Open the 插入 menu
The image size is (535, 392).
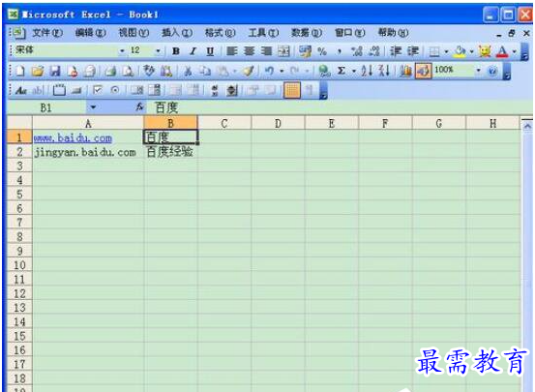177,33
